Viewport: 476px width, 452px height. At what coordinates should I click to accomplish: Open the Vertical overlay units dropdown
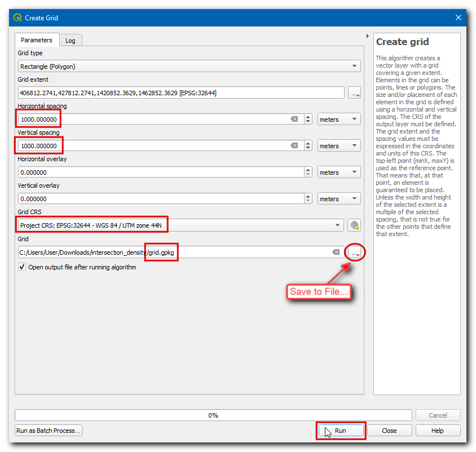(338, 199)
